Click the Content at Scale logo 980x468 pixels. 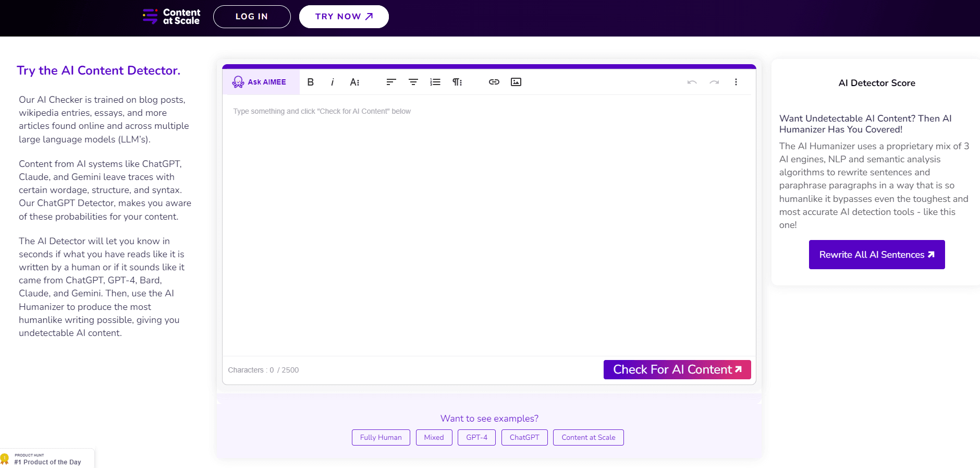point(172,17)
